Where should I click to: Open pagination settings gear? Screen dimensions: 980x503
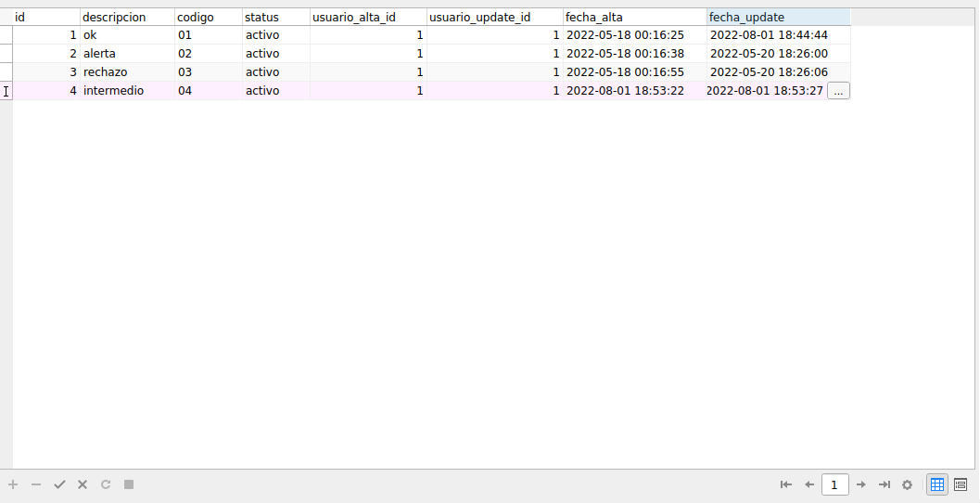[x=908, y=484]
